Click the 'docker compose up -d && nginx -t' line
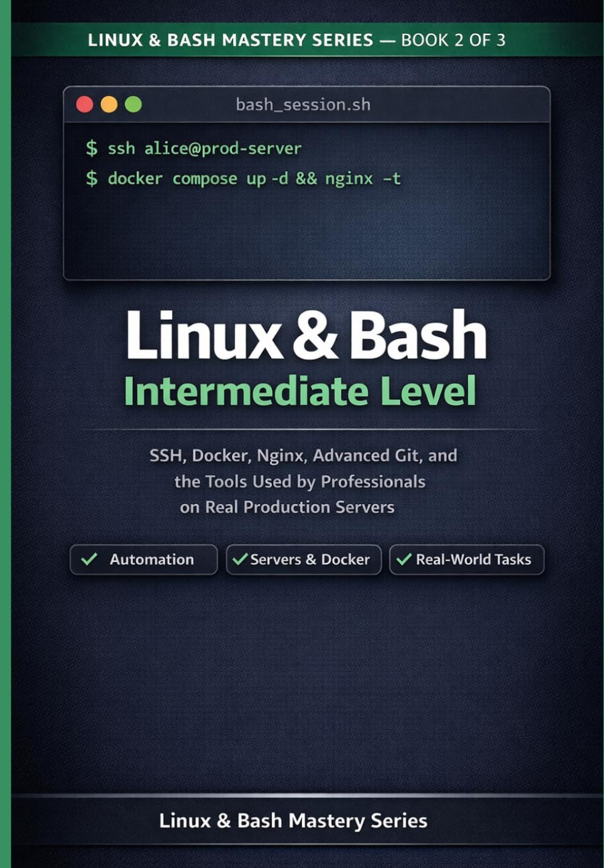This screenshot has width=604, height=868. (x=243, y=178)
